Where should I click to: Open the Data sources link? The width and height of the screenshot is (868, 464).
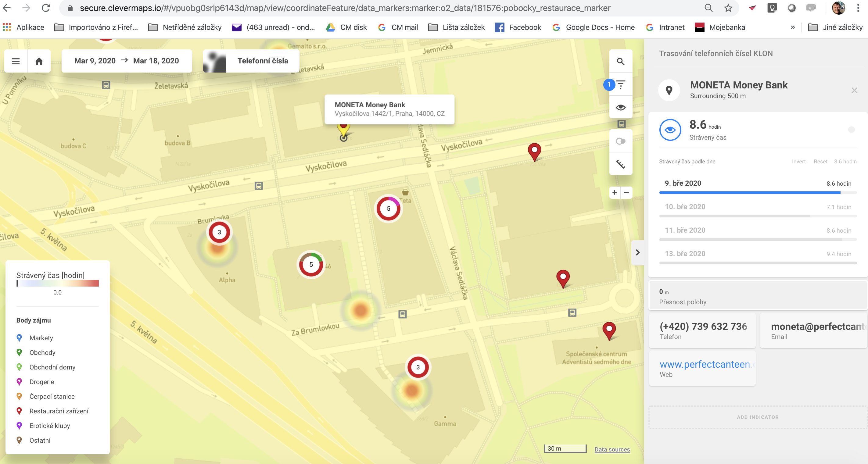click(612, 450)
